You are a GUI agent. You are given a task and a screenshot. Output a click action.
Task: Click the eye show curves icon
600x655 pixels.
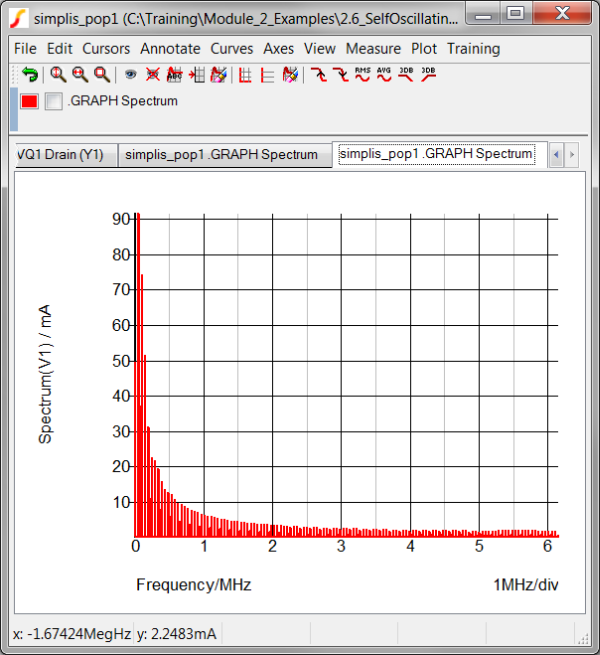coord(130,75)
